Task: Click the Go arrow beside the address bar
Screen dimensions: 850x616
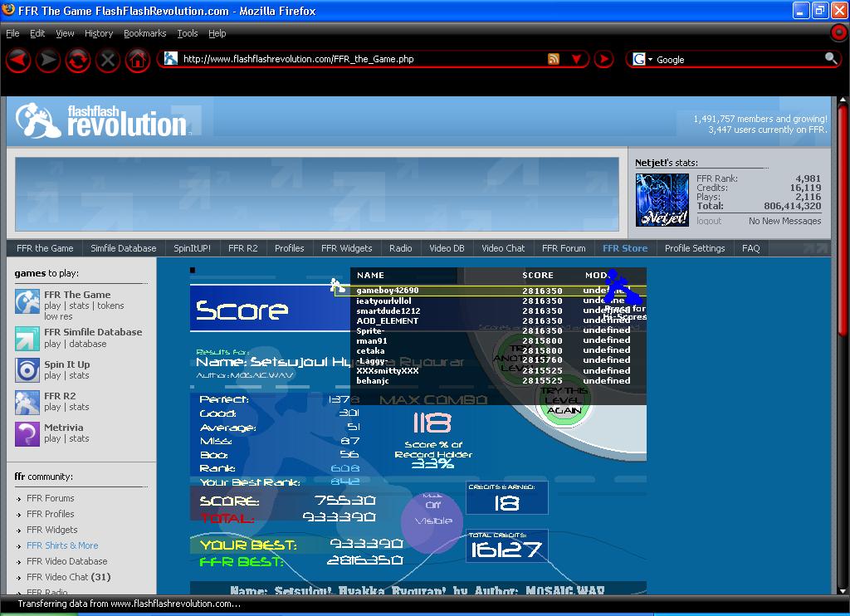Action: pyautogui.click(x=603, y=59)
